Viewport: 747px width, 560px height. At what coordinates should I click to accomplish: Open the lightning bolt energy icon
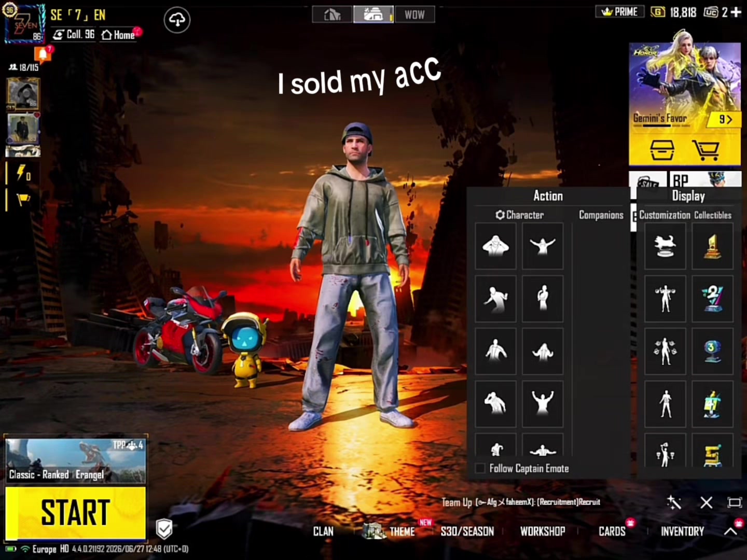tap(23, 173)
